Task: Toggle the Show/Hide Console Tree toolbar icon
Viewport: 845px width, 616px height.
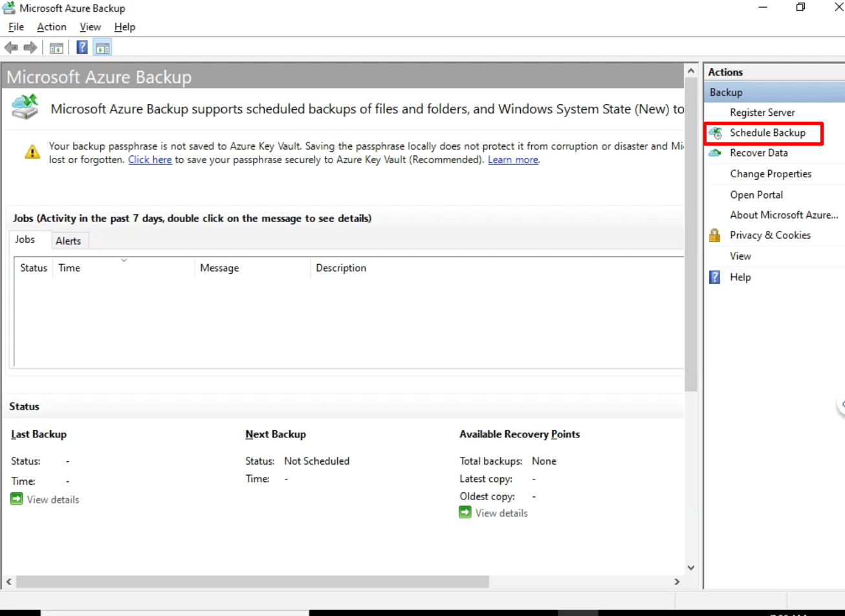Action: [57, 47]
